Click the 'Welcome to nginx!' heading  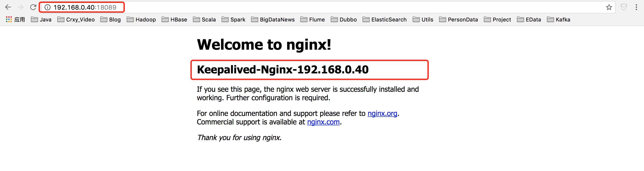264,45
